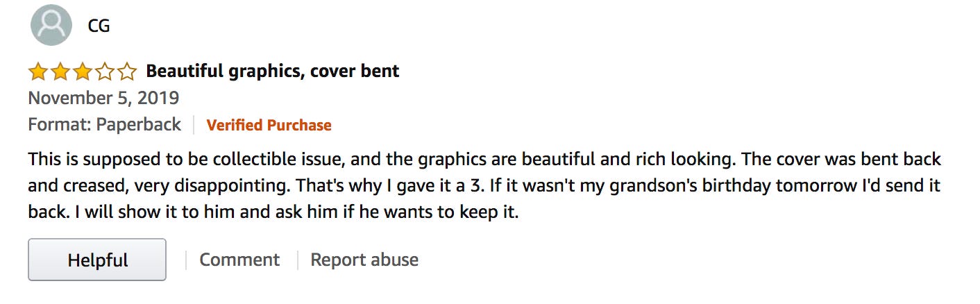Click the review line starting 'This is supposed'
980x304 pixels.
coord(484,160)
